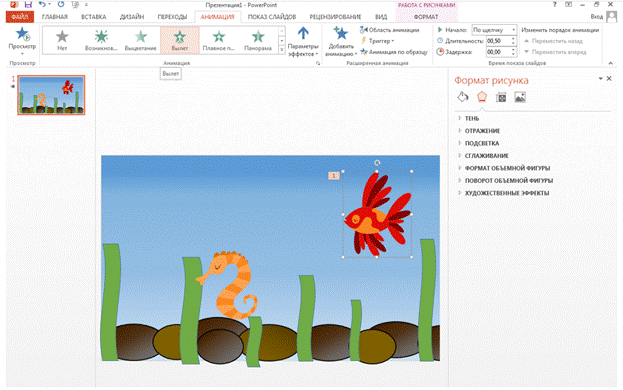
Task: Expand the ТЕНЬ section
Action: (472, 118)
